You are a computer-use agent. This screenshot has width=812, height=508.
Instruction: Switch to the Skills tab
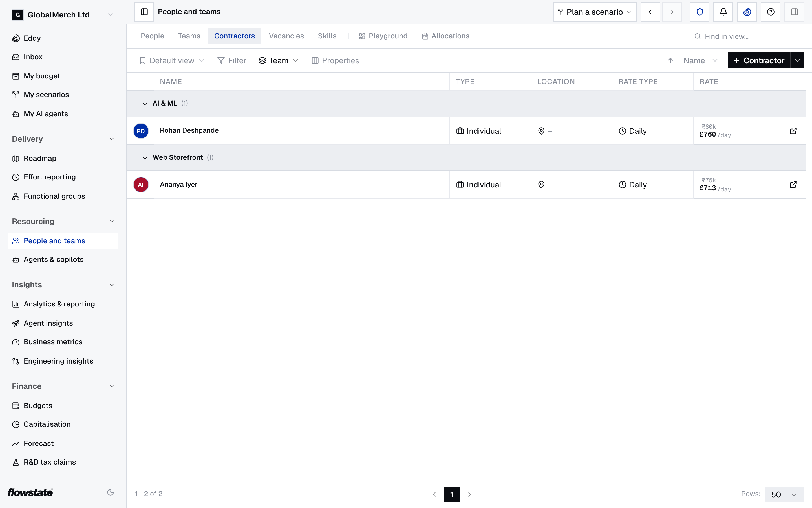327,36
